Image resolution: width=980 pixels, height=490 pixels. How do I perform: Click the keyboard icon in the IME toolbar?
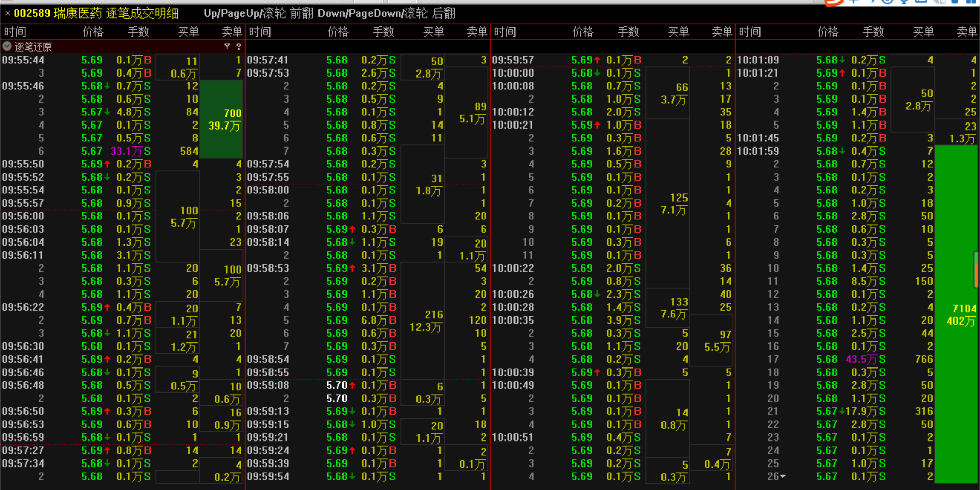[x=921, y=2]
